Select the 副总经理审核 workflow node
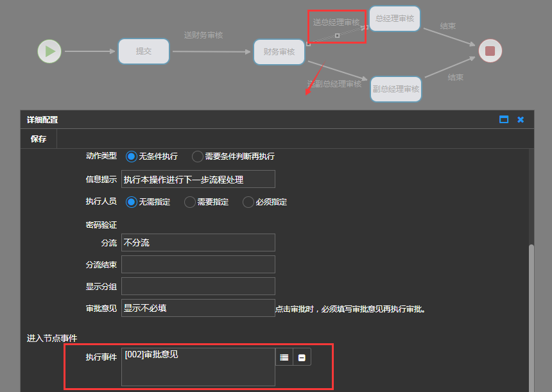Screen dimensions: 552x392 (396, 89)
